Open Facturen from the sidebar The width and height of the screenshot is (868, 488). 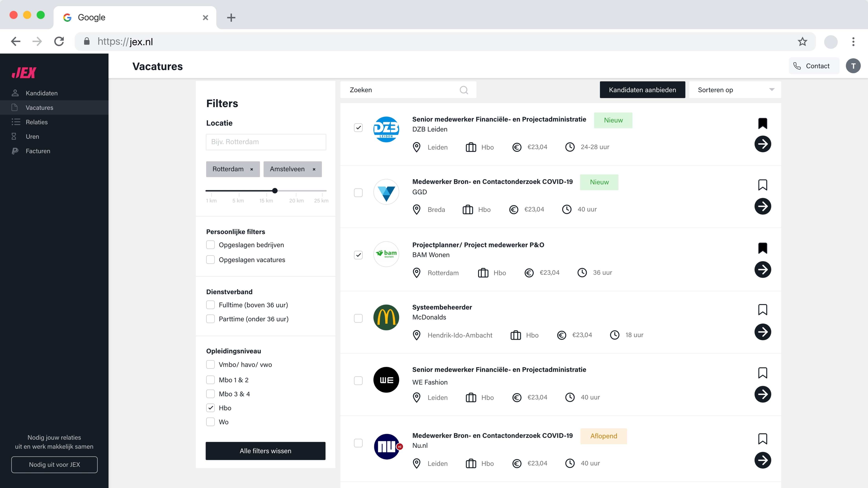(x=38, y=151)
